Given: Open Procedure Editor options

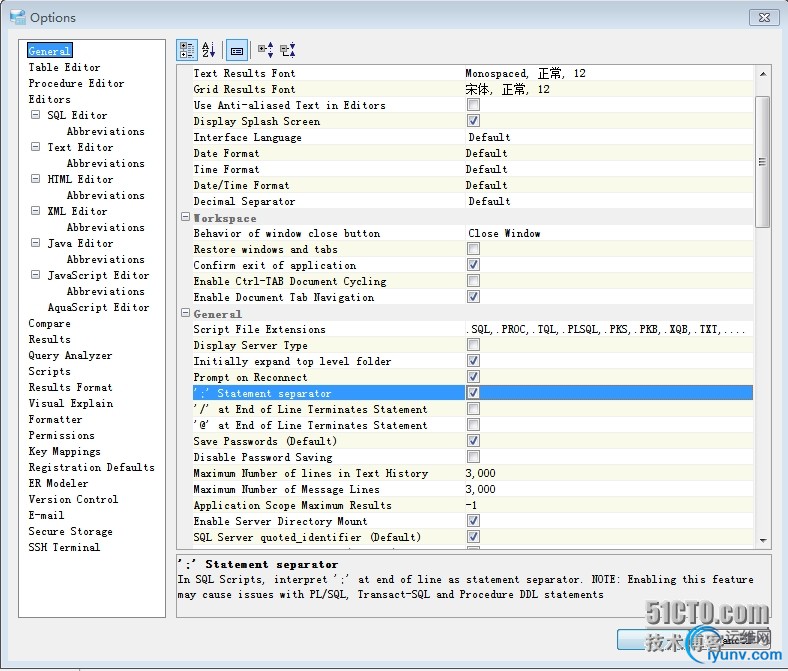Looking at the screenshot, I should click(x=76, y=83).
